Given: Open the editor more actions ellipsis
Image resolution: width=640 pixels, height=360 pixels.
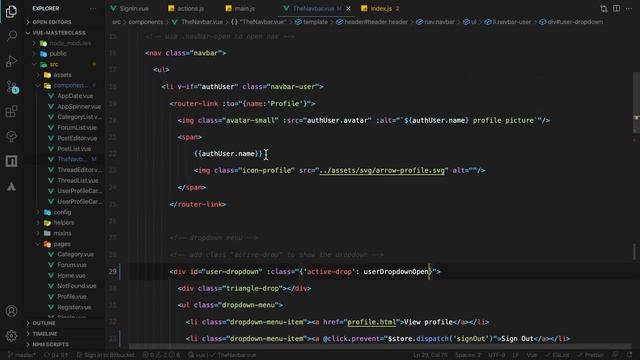Looking at the screenshot, I should pyautogui.click(x=629, y=9).
